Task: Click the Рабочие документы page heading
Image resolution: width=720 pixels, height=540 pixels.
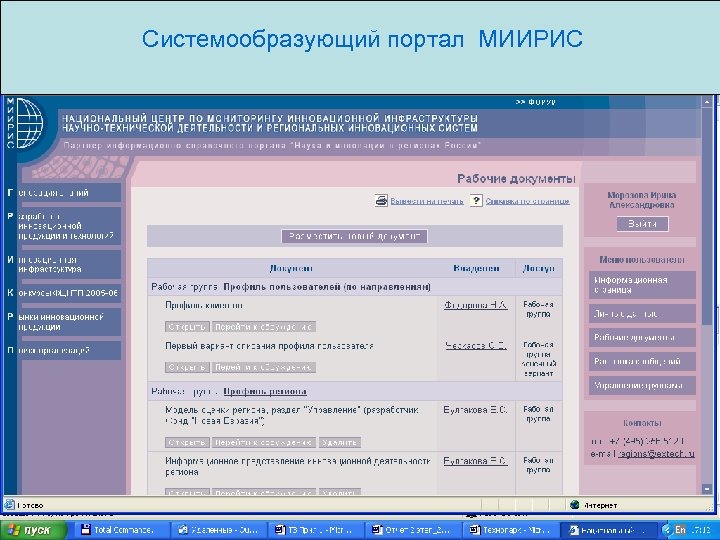Action: (516, 179)
